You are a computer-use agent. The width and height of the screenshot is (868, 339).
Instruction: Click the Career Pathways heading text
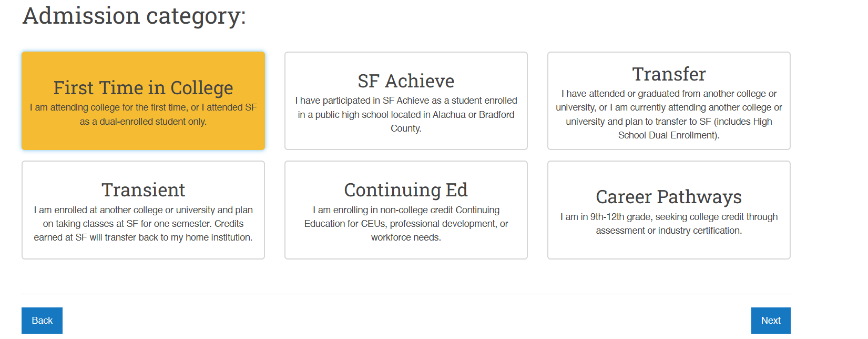[x=669, y=197]
